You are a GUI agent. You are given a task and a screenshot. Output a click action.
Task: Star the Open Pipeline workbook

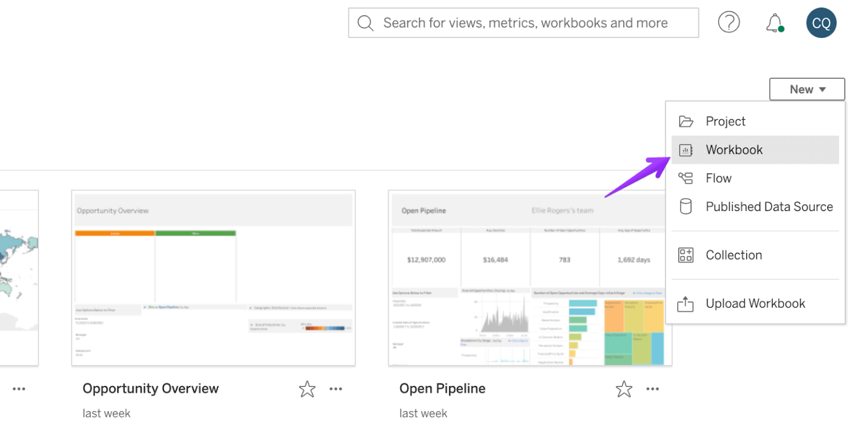[x=623, y=389]
